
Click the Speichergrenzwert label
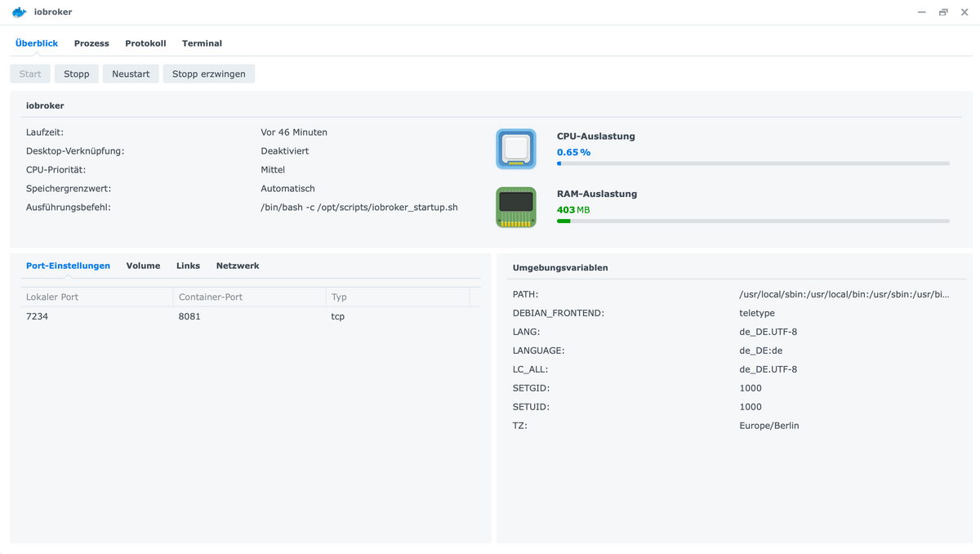pos(69,189)
